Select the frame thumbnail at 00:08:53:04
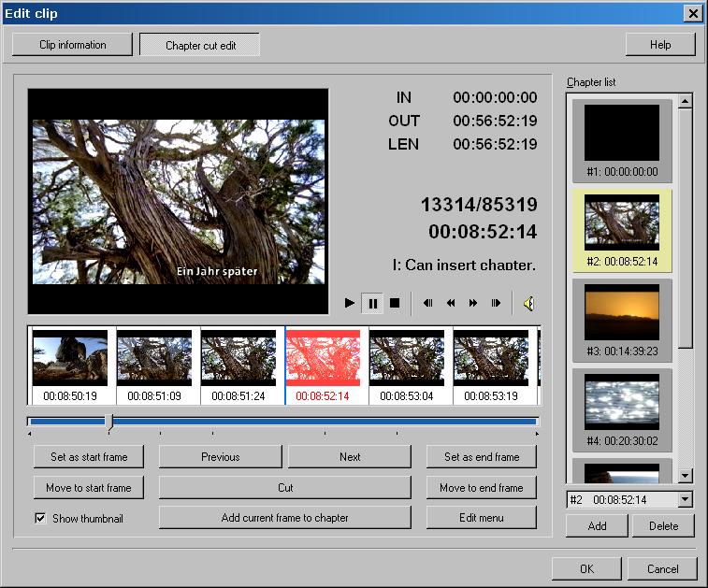The width and height of the screenshot is (708, 588). [x=407, y=365]
